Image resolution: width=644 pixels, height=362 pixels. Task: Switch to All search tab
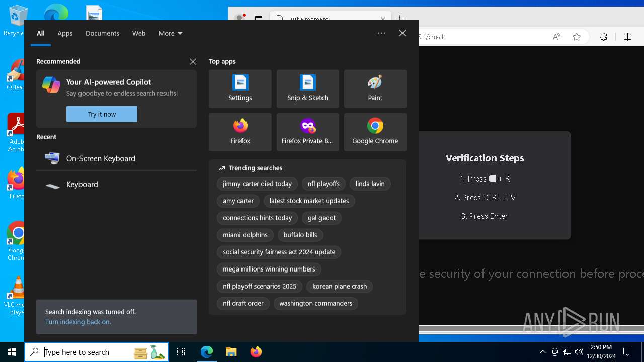click(41, 33)
